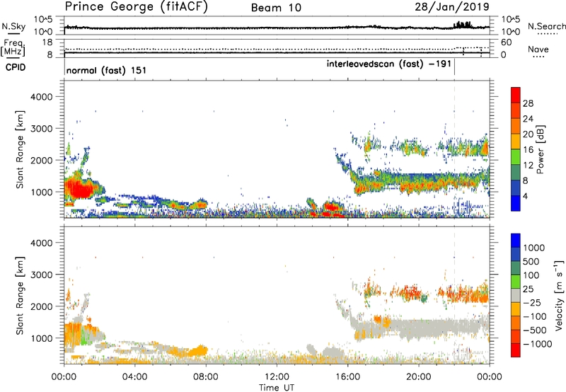Click the orange velocity patch near 07:30 UT

pos(198,350)
